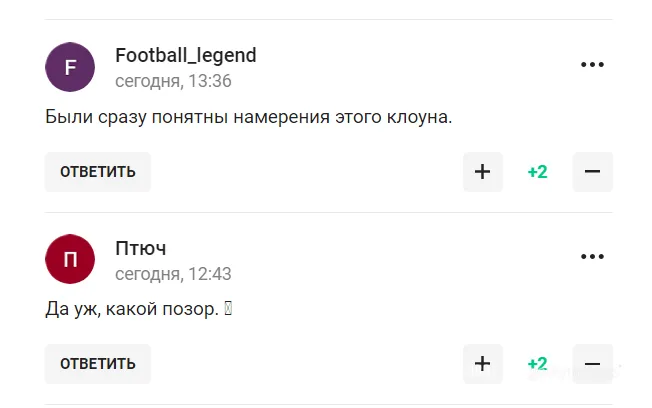652x408 pixels.
Task: Open three-dots menu on Птюч's comment
Action: click(592, 257)
